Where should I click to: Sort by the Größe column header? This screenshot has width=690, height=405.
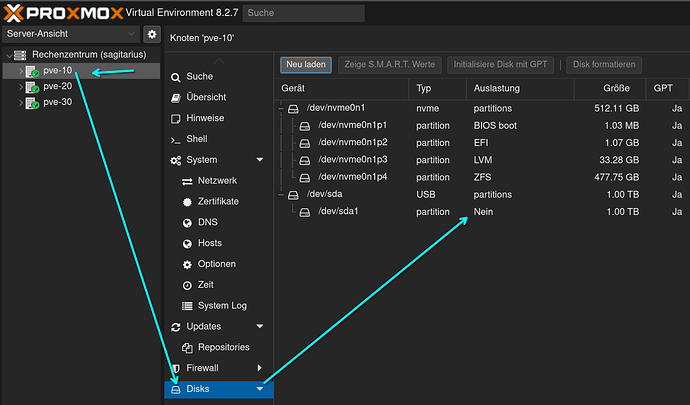[x=610, y=88]
